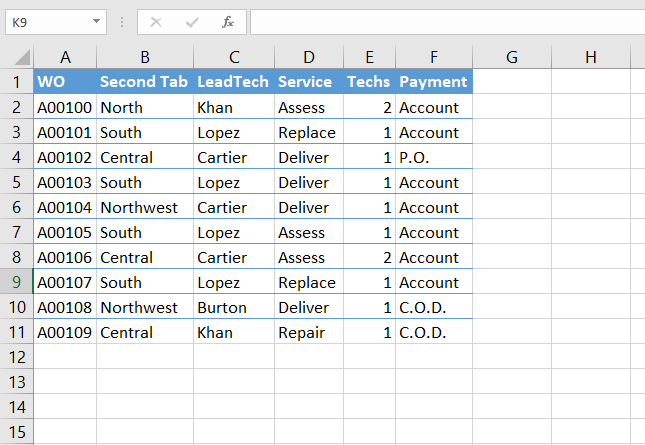
Task: Select column G header
Action: point(512,57)
